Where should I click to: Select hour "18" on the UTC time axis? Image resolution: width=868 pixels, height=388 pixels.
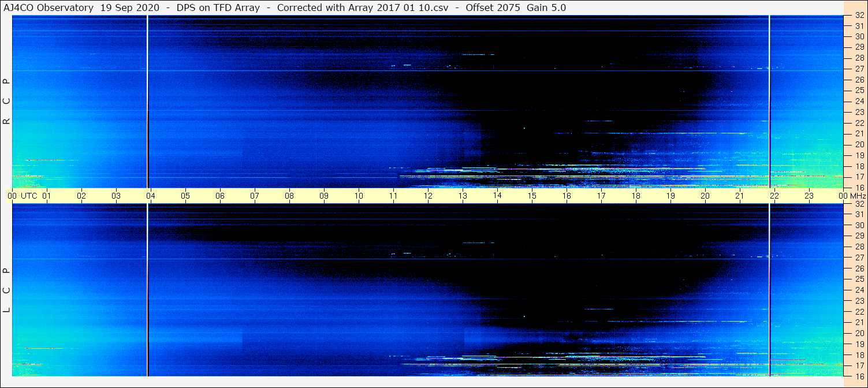pos(636,196)
